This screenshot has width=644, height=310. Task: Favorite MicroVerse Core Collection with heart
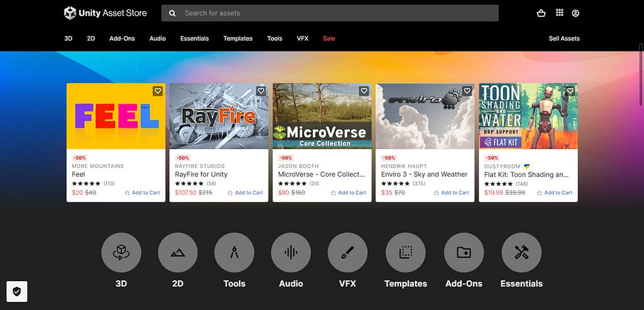point(364,91)
